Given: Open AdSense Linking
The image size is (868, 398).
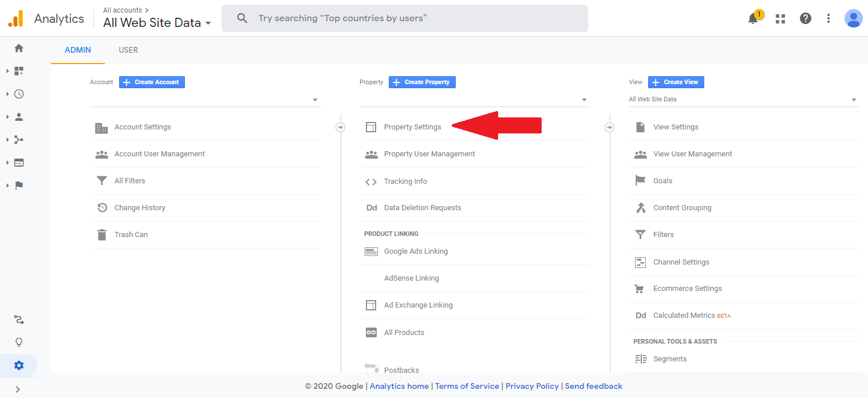Looking at the screenshot, I should coord(412,278).
